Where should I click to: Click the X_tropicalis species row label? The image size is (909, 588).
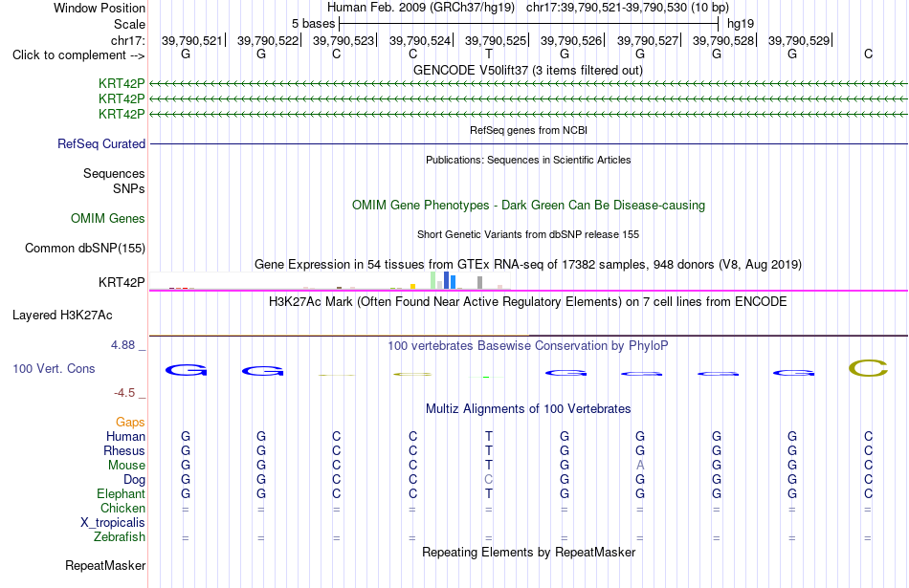(x=113, y=523)
